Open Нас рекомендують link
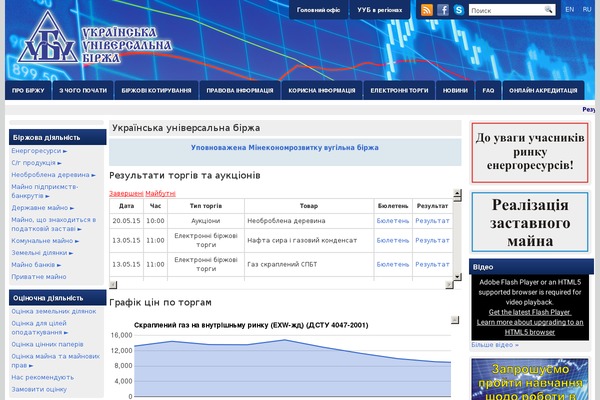600x400 pixels. coord(42,377)
